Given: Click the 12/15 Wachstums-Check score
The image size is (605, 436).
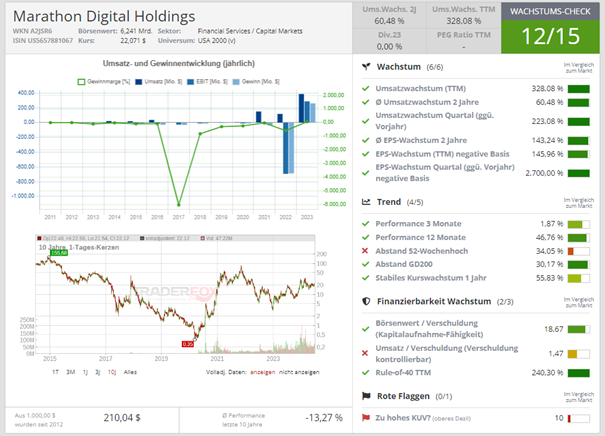Looking at the screenshot, I should [550, 36].
